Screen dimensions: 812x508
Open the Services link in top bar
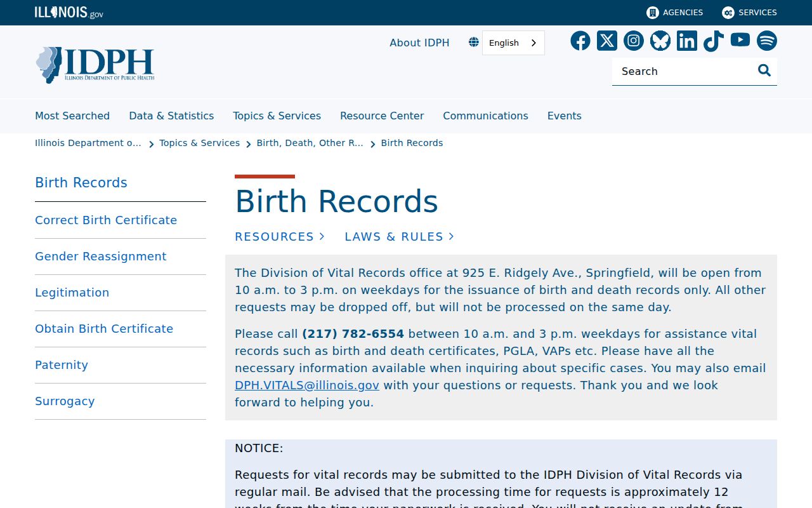[750, 13]
